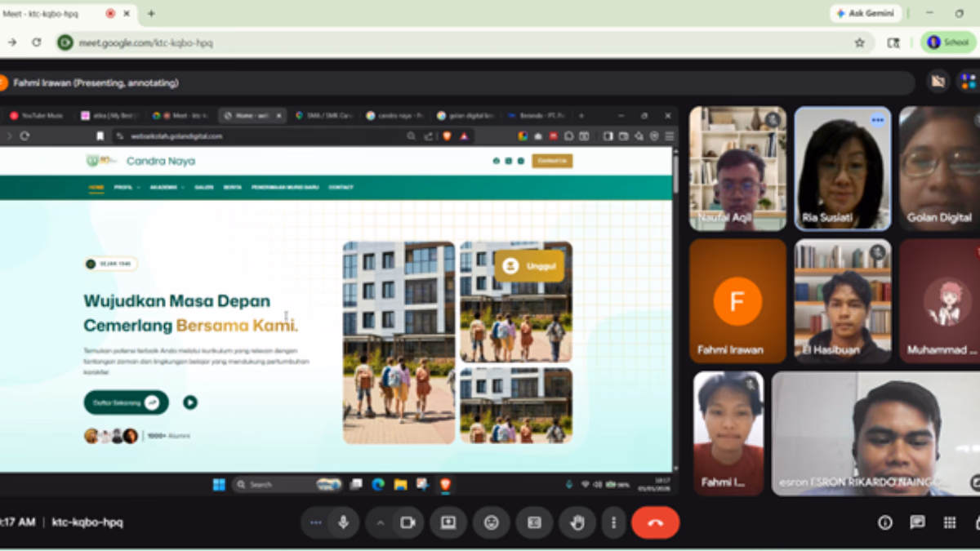Open options dots on Ria Susiati tile

pos(877,120)
